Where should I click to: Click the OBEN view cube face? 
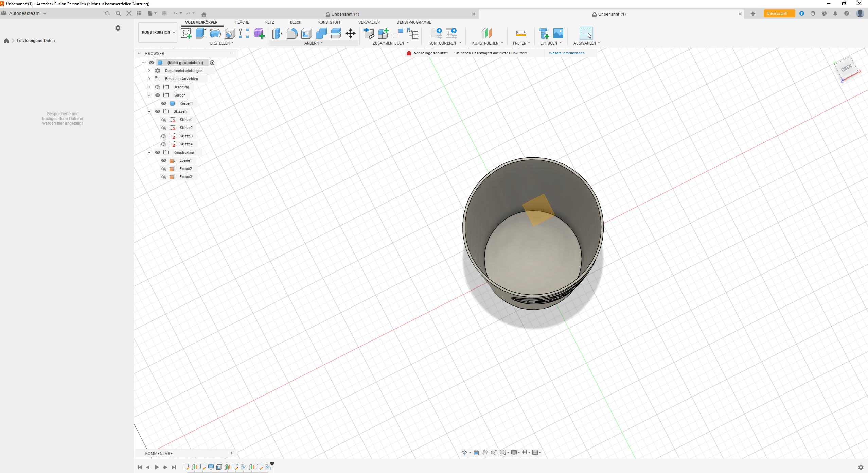(846, 68)
